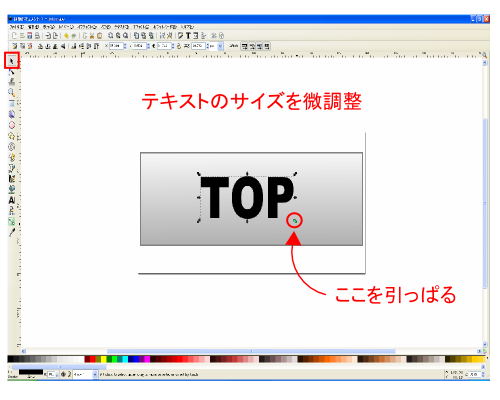The width and height of the screenshot is (500, 400).
Task: Open Text and Font dialog T icon
Action: point(188,36)
